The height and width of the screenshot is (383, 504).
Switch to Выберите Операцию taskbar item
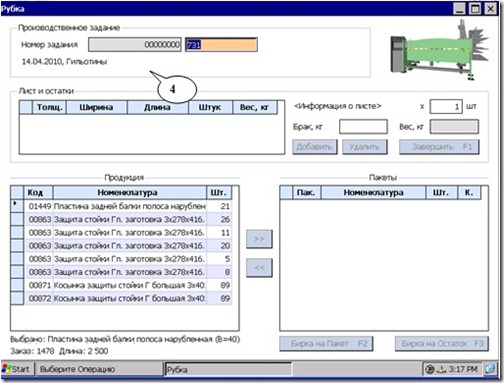click(x=99, y=369)
